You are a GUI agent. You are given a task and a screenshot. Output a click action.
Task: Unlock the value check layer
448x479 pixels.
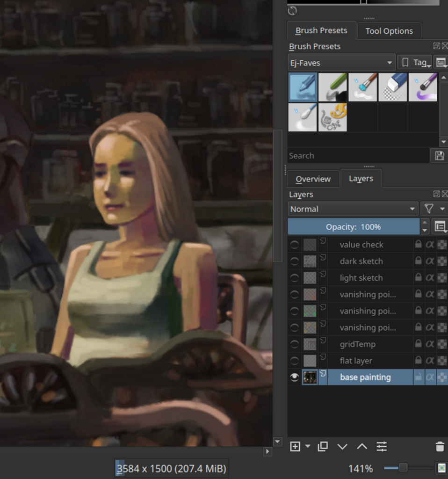418,244
